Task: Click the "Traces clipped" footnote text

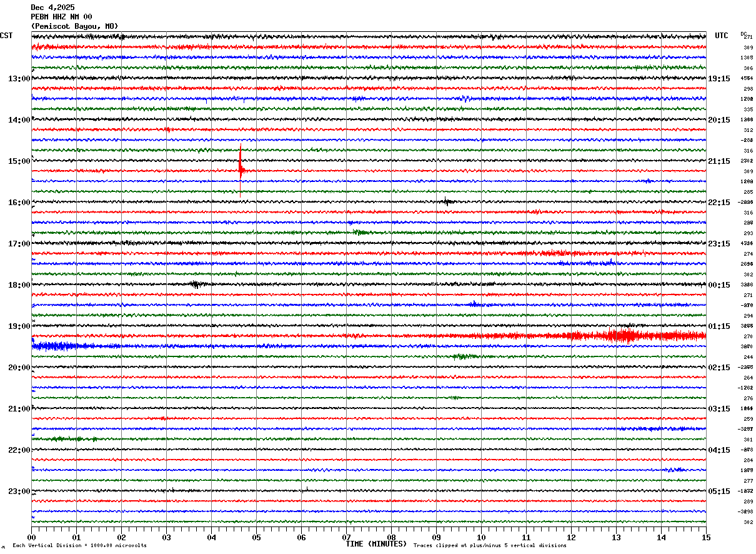Action: pos(490,546)
